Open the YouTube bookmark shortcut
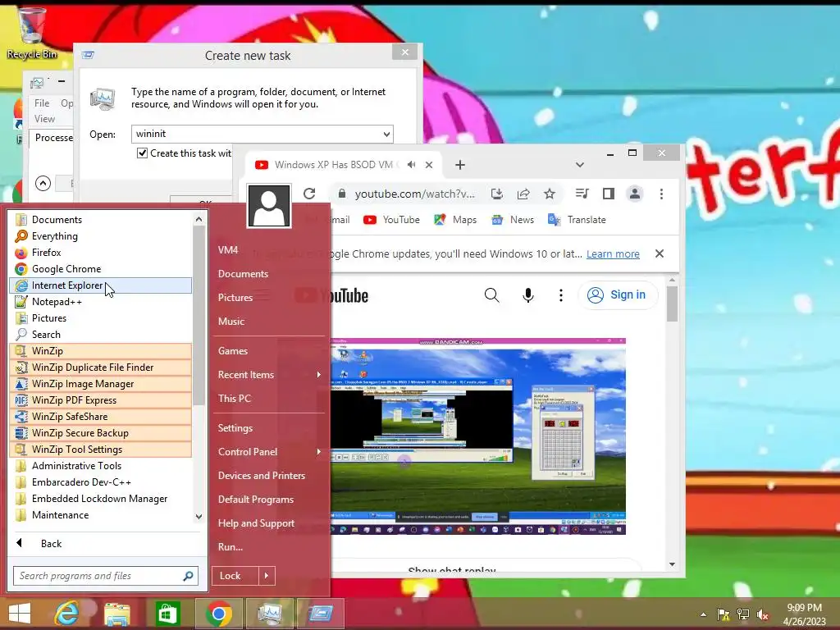The width and height of the screenshot is (840, 630). point(391,220)
